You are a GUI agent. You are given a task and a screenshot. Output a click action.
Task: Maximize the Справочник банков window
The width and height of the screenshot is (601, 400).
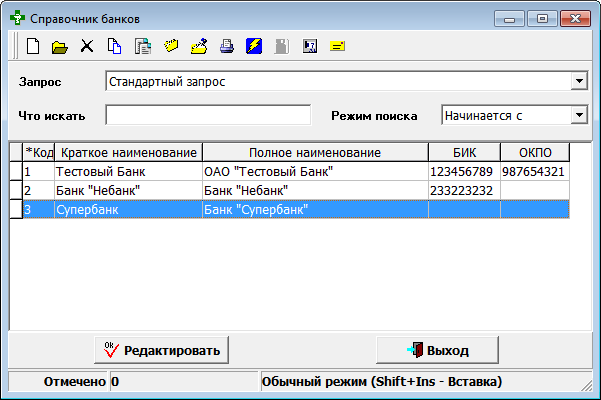pos(542,18)
